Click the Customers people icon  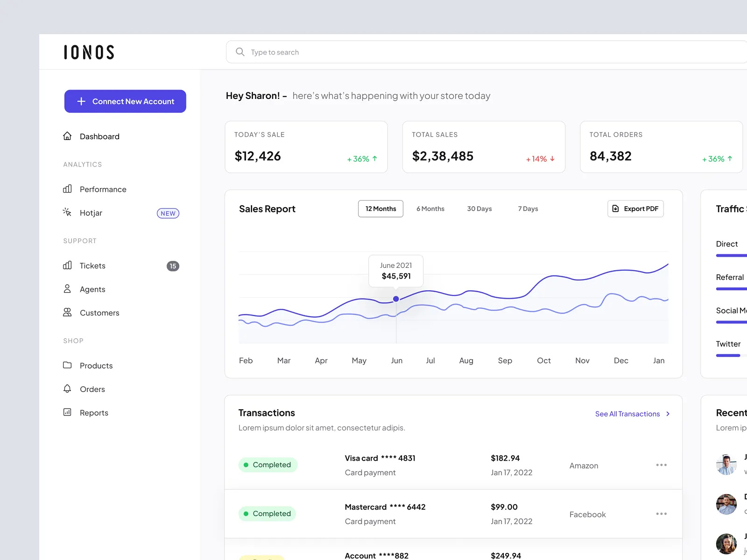click(x=67, y=312)
